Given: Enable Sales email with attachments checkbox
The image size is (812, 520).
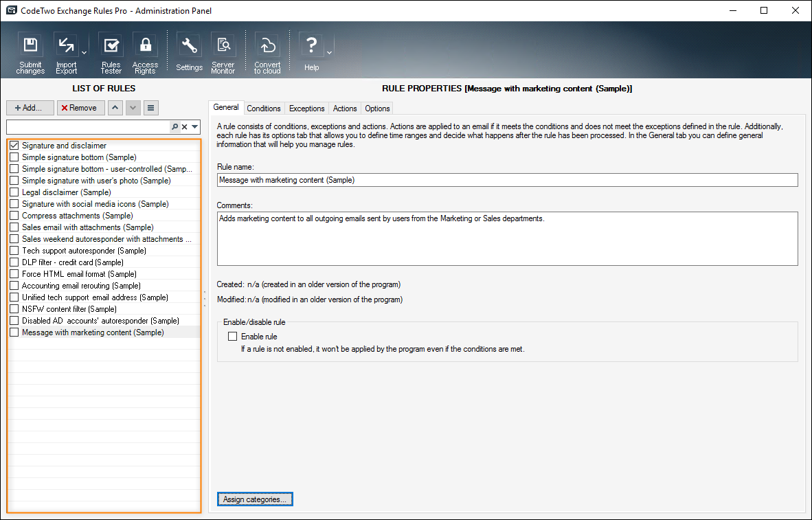Looking at the screenshot, I should [14, 227].
